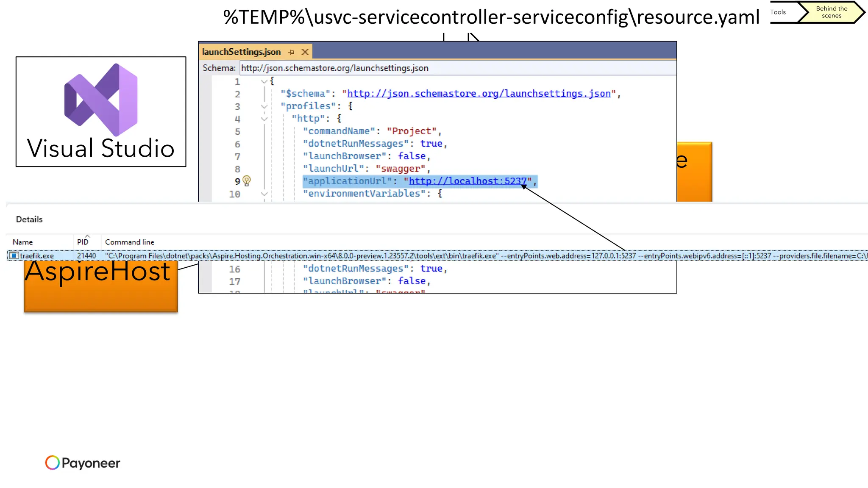This screenshot has height=488, width=868.
Task: Click the "Project" value on line 5
Action: point(412,131)
